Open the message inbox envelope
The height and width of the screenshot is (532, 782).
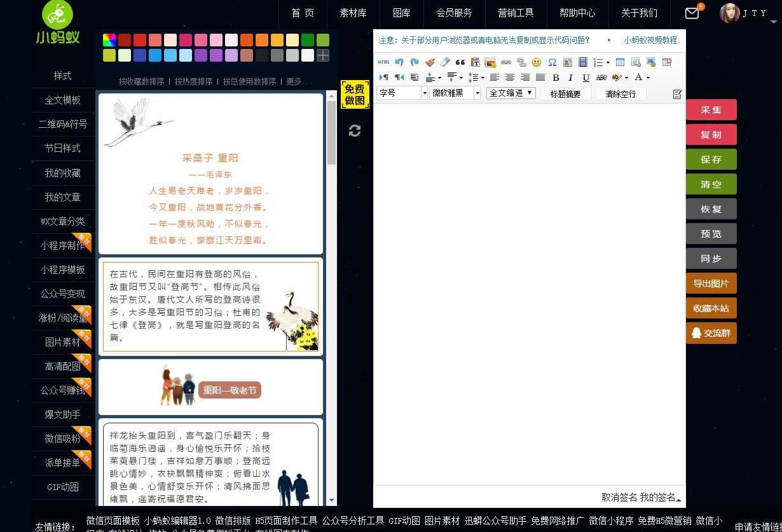click(692, 12)
